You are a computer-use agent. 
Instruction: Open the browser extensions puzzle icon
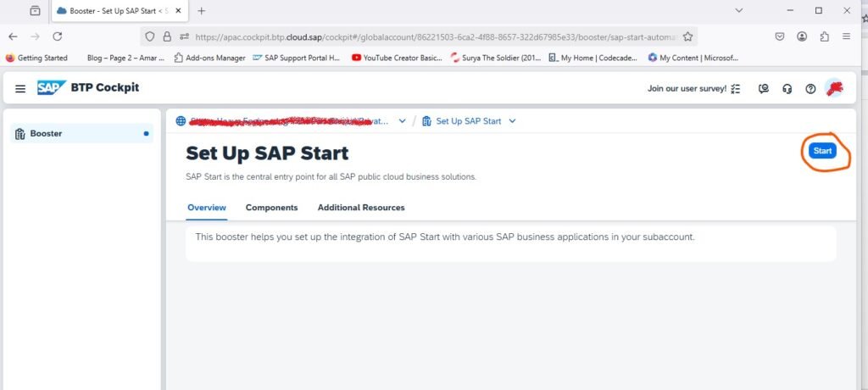coord(824,36)
